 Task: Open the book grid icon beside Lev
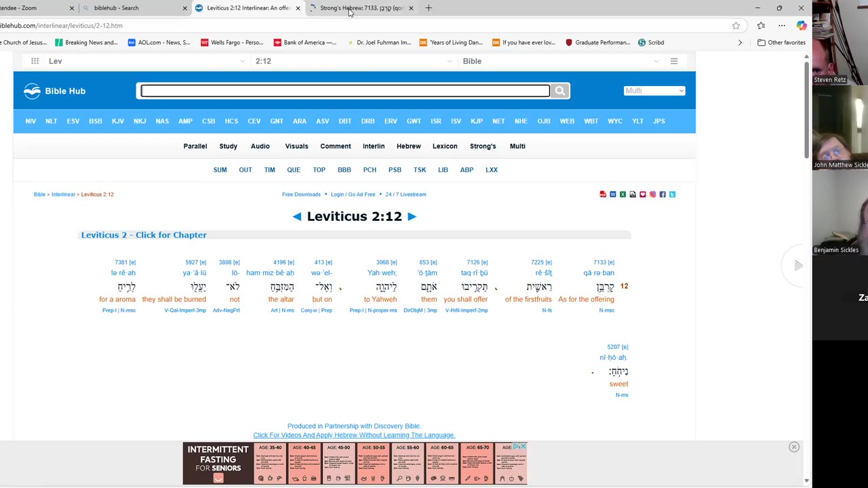click(x=35, y=61)
